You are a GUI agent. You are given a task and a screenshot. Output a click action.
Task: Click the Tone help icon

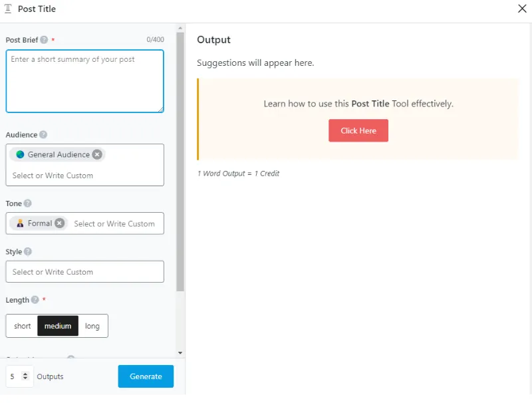pos(28,203)
